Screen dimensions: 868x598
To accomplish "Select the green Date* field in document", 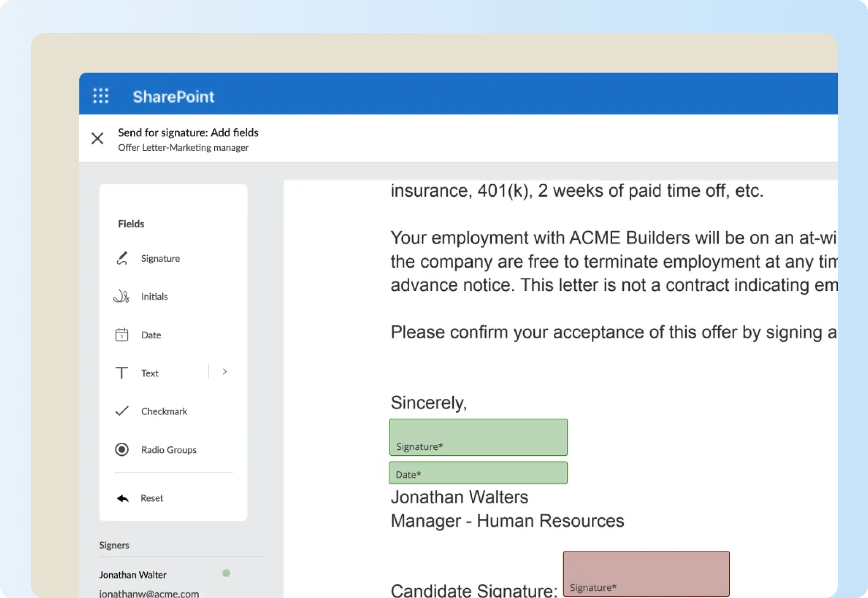I will (478, 473).
